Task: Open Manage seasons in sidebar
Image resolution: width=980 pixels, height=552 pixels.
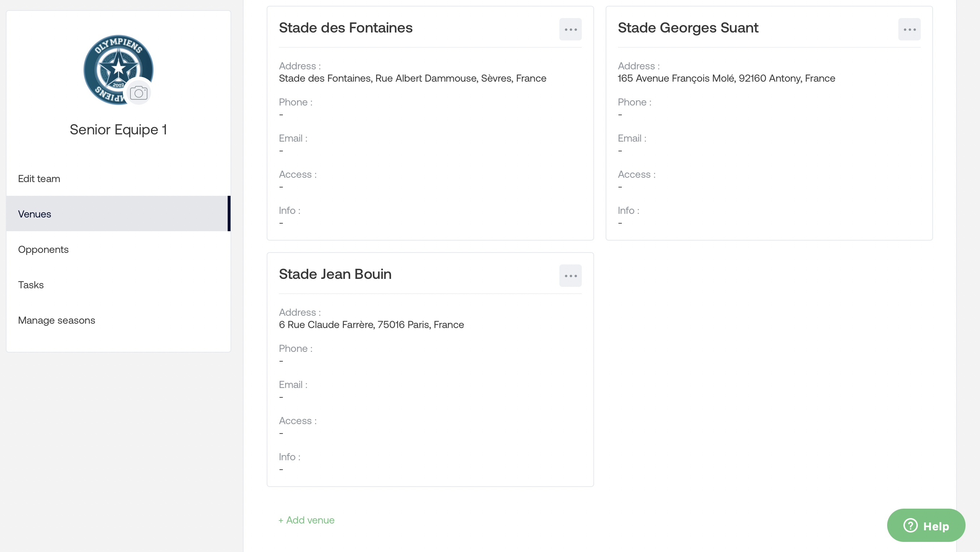Action: pyautogui.click(x=57, y=320)
